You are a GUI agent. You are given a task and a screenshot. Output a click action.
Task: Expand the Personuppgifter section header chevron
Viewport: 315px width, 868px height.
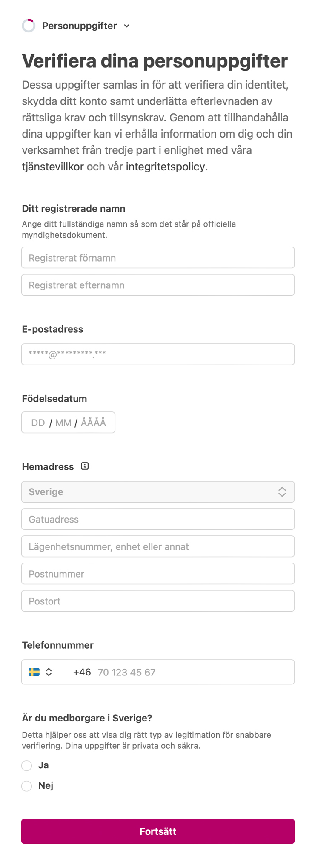126,26
